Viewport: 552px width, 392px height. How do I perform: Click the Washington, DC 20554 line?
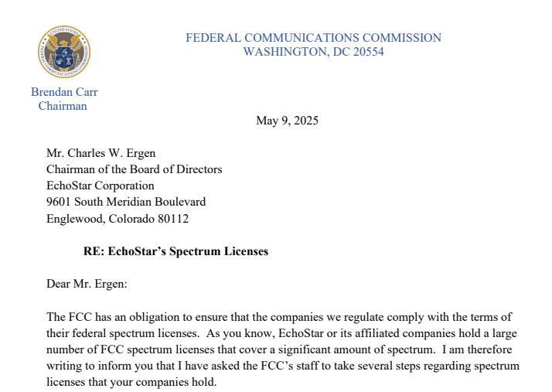pyautogui.click(x=313, y=52)
